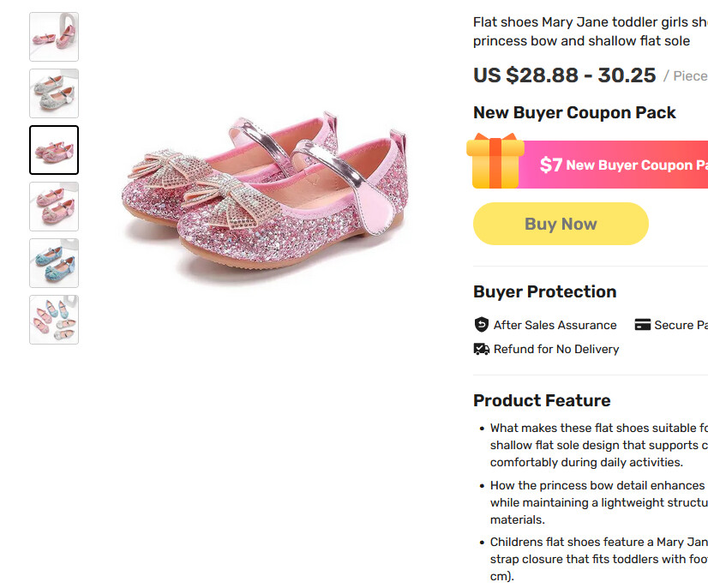This screenshot has width=708, height=588.
Task: Click the Secure Payment label
Action: [x=681, y=325]
